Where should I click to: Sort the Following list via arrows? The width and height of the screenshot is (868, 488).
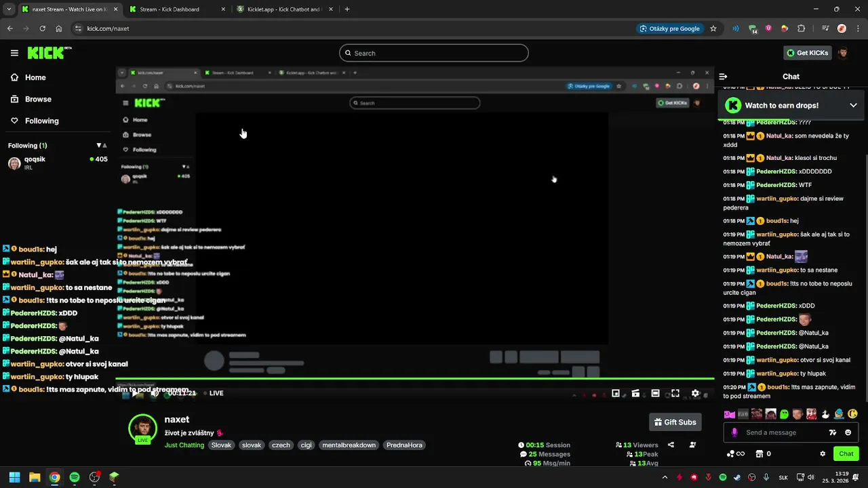pyautogui.click(x=102, y=146)
